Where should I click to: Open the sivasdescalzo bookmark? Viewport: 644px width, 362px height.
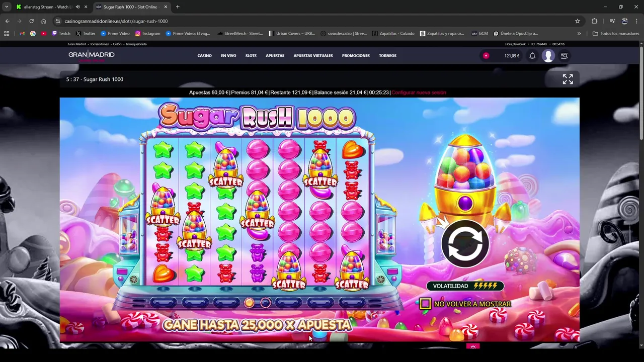(344, 34)
